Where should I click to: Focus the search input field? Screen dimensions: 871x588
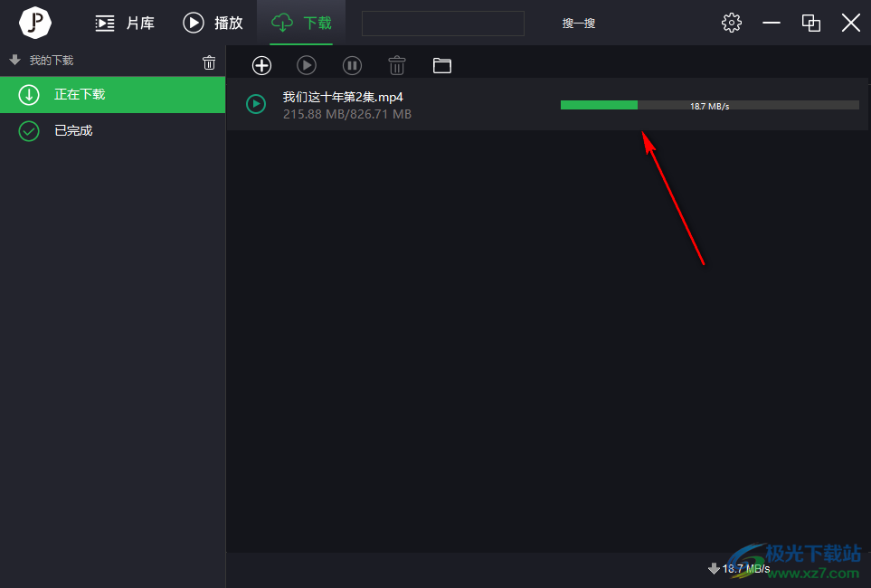click(442, 24)
